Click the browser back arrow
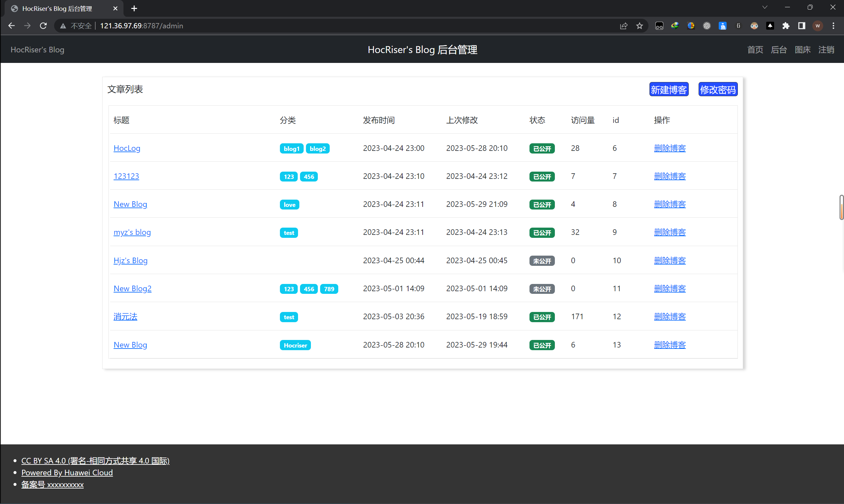This screenshot has width=844, height=504. (x=12, y=26)
